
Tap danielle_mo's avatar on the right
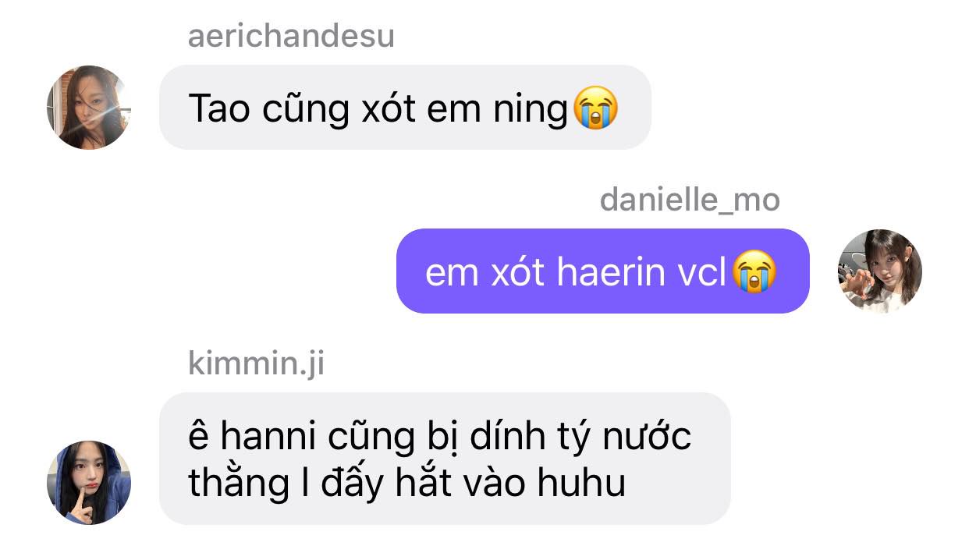point(879,271)
